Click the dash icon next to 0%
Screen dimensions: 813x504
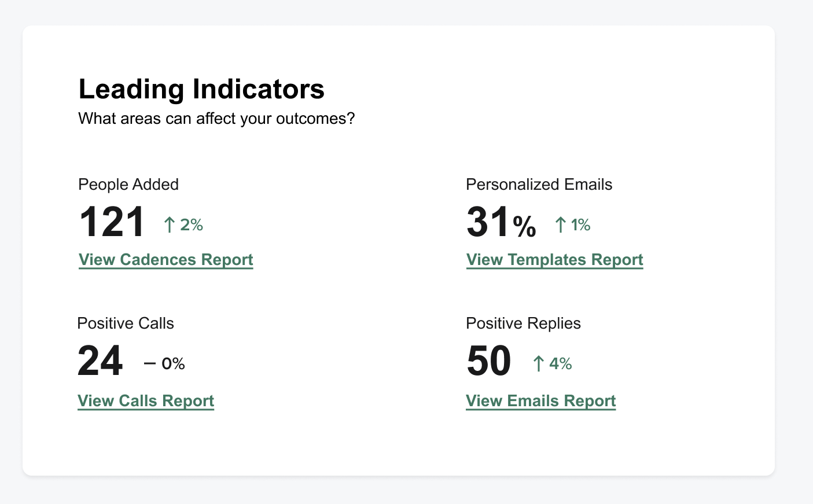(149, 363)
